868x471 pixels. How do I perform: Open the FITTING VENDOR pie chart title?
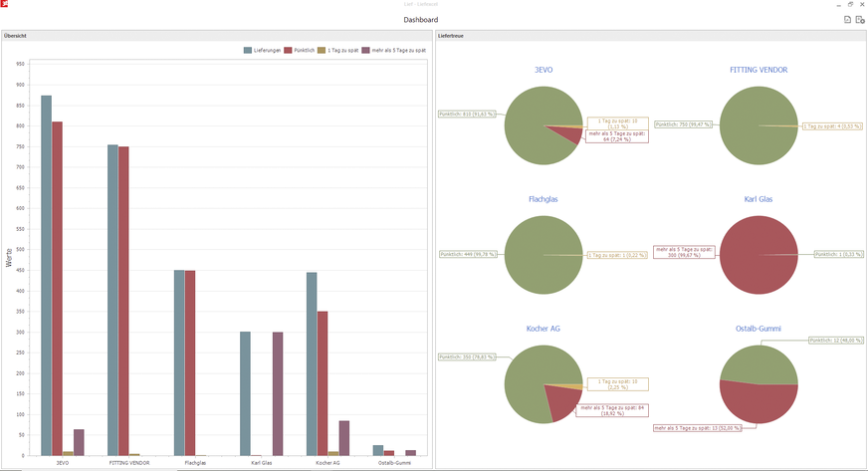tap(759, 70)
